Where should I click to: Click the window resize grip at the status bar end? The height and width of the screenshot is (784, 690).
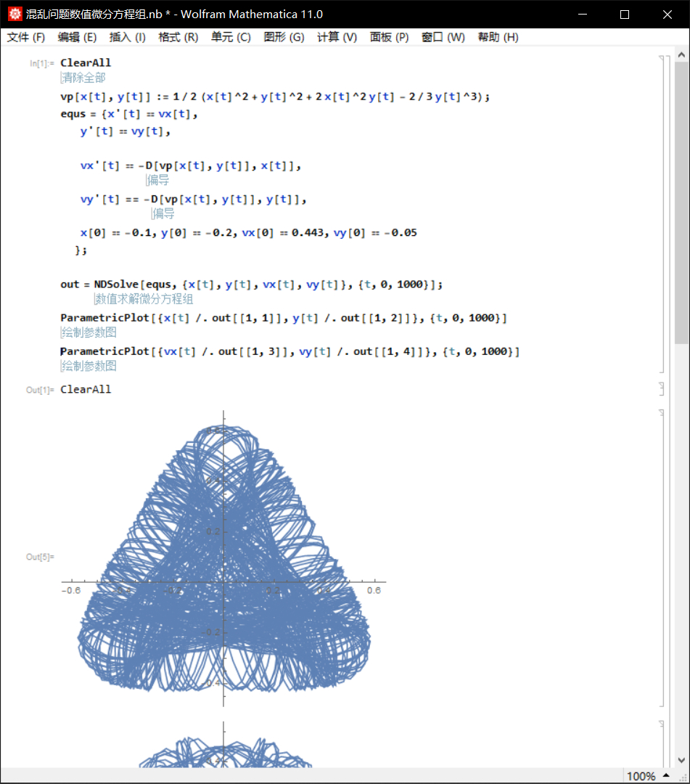682,777
